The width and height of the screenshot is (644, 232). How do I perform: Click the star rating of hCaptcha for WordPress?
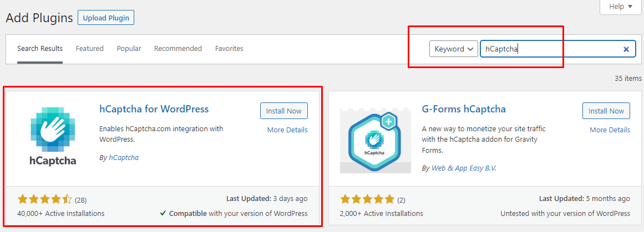point(45,200)
